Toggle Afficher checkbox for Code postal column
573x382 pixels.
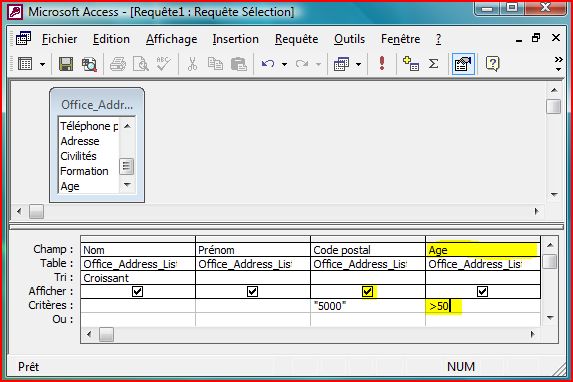[x=368, y=292]
